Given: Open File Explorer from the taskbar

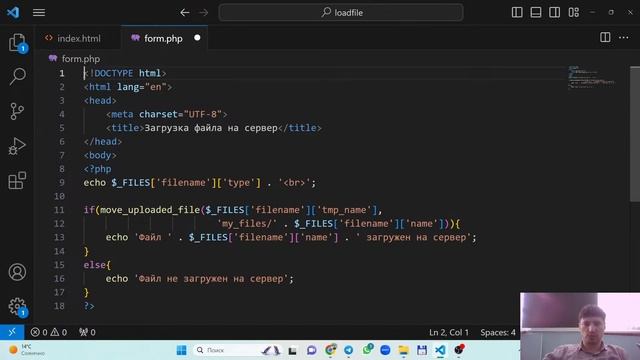Looking at the screenshot, I should (x=403, y=350).
